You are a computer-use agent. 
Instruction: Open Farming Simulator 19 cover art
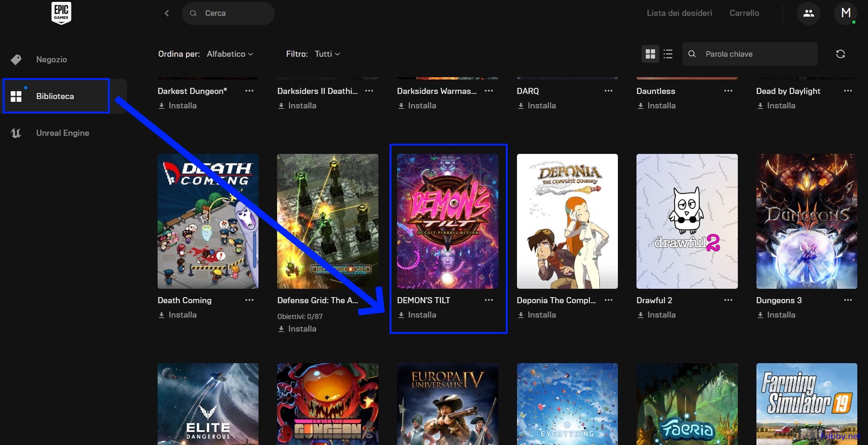[x=807, y=404]
